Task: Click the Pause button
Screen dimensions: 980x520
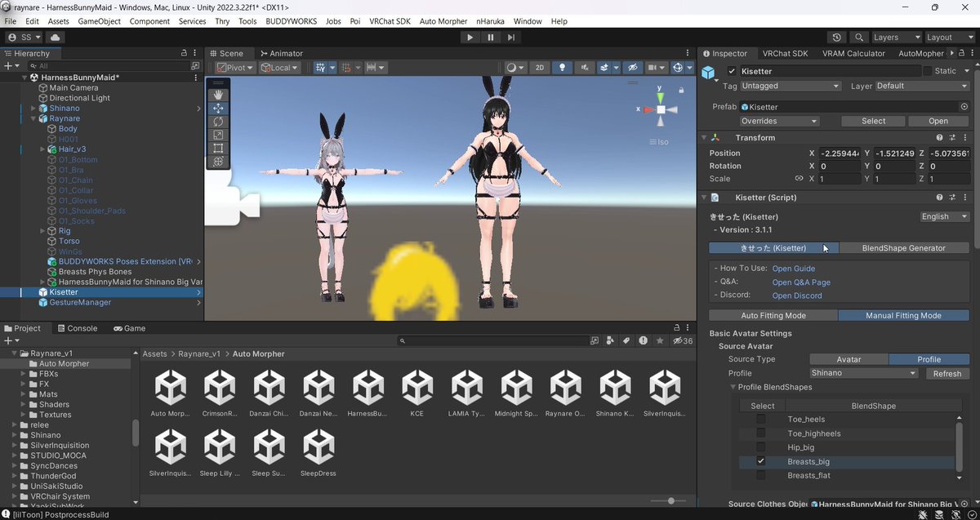Action: coord(490,37)
